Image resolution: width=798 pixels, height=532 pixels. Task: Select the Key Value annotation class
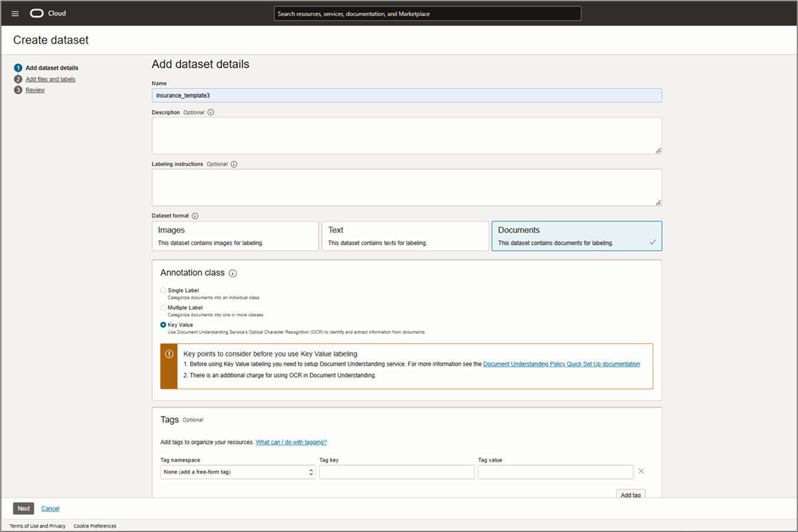click(x=163, y=325)
